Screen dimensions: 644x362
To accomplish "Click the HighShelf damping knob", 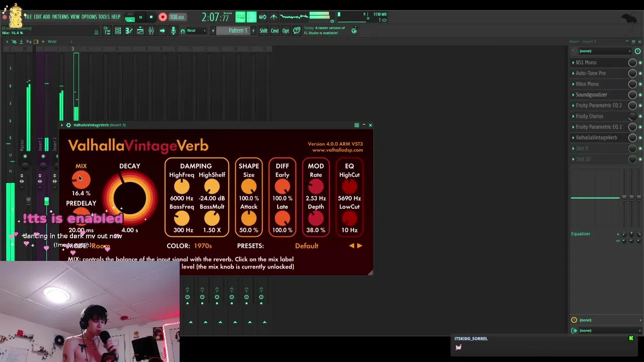I will 212,187.
